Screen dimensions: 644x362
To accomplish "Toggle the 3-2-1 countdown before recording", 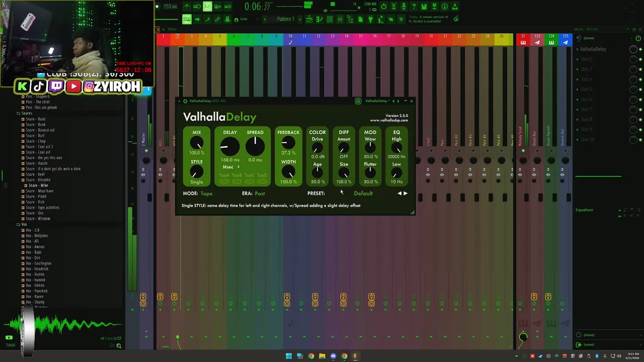I will coord(207,7).
